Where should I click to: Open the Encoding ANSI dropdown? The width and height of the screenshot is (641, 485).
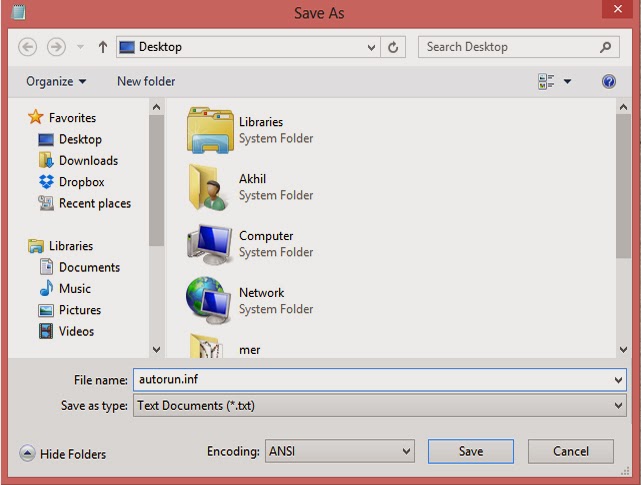coord(406,452)
